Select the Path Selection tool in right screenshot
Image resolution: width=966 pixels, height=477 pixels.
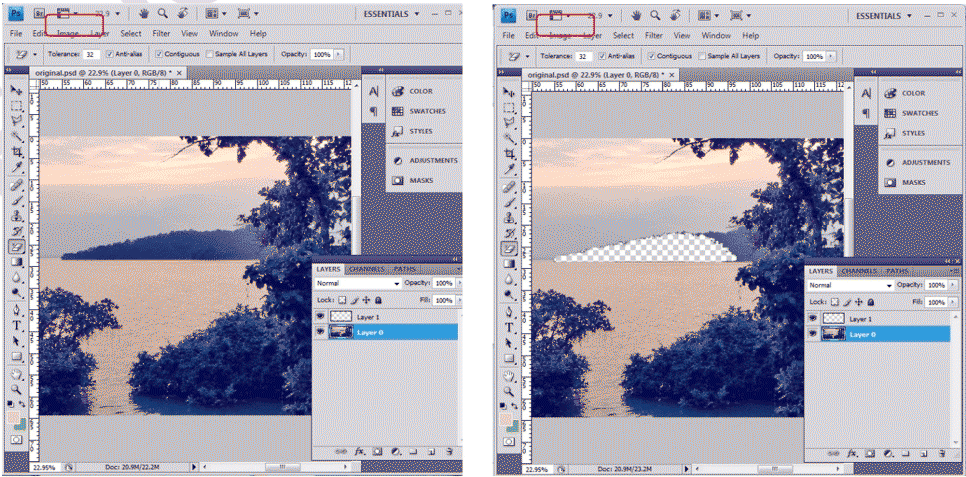[509, 343]
